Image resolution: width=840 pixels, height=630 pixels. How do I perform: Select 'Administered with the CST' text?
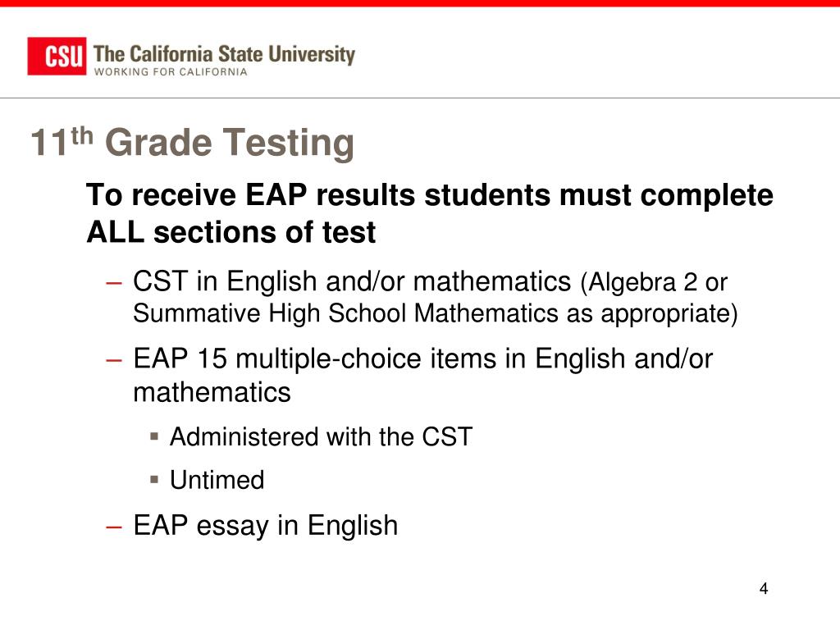coord(321,436)
